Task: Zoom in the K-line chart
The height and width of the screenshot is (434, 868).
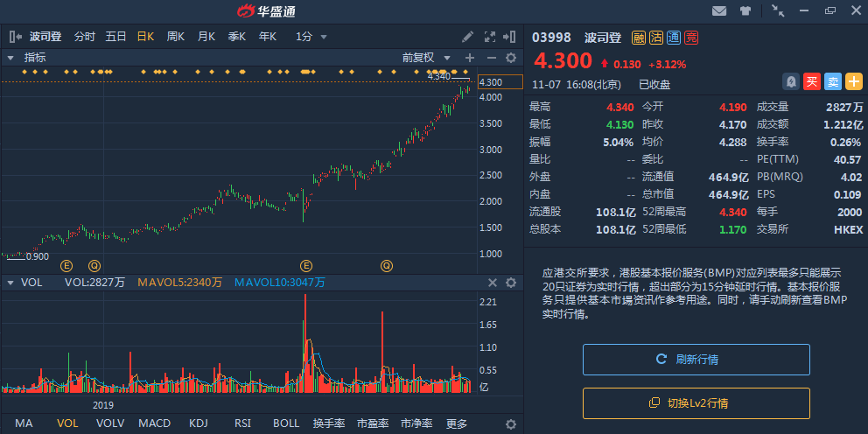Action: (470, 58)
